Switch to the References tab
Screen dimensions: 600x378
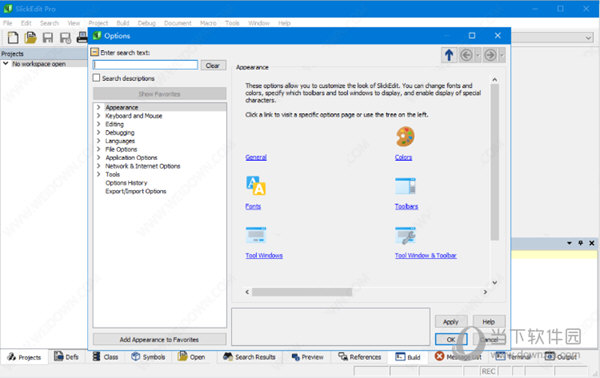[360, 357]
